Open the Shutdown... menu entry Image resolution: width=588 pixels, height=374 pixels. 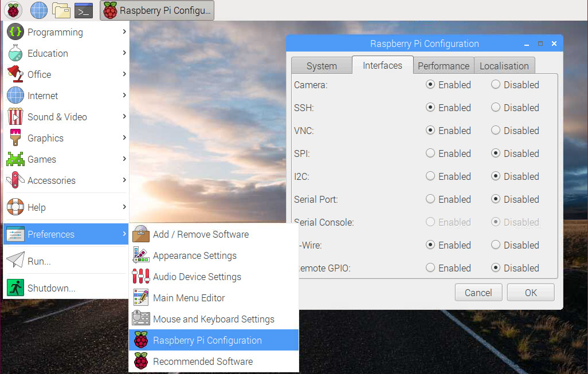[66, 288]
